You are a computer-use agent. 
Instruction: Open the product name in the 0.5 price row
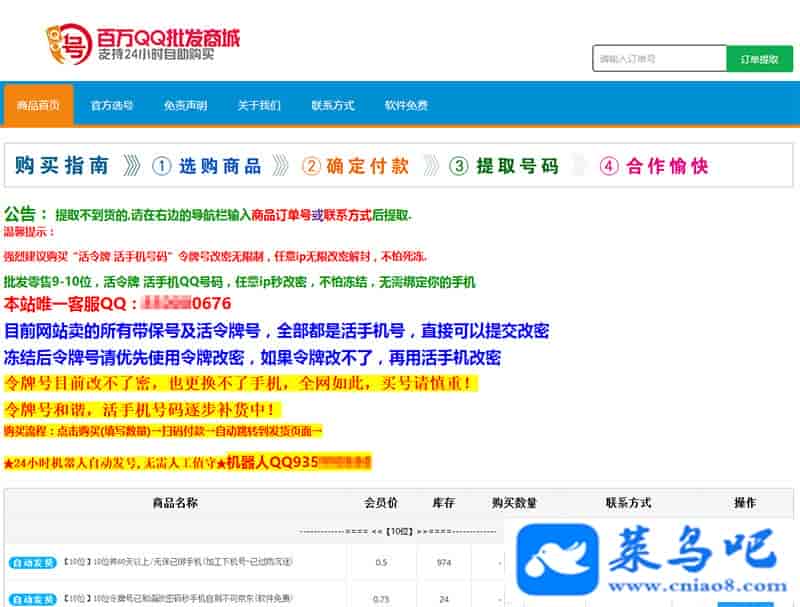(x=178, y=562)
